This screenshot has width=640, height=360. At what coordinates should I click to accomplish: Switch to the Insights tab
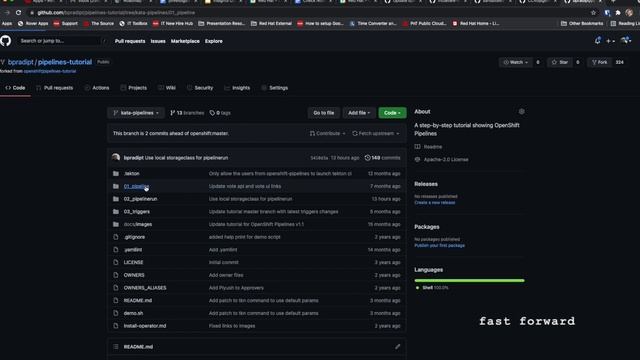[237, 88]
